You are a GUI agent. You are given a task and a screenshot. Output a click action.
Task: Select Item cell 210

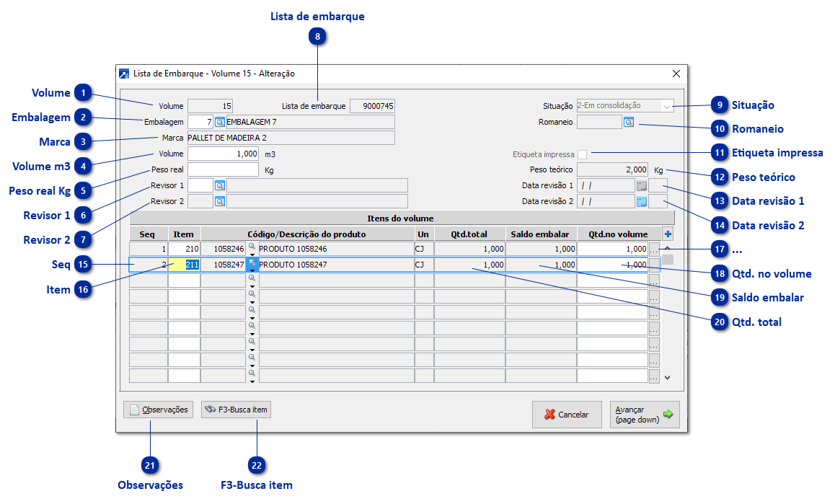click(185, 249)
